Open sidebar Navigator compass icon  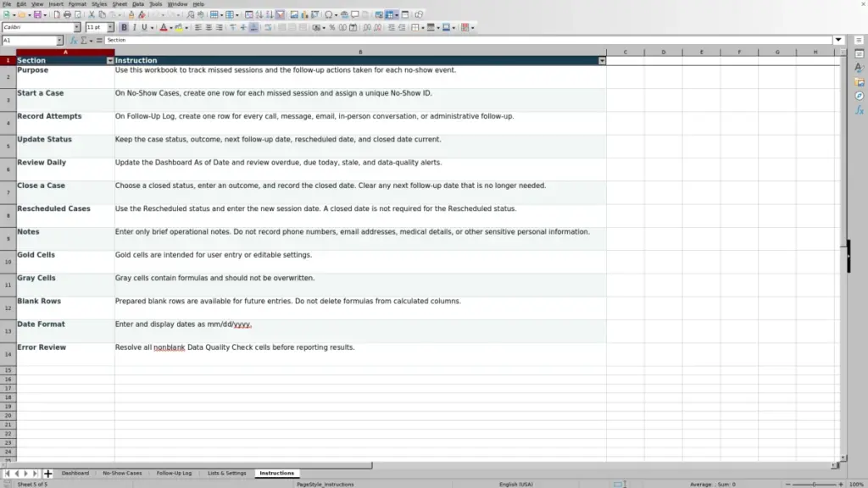point(860,97)
